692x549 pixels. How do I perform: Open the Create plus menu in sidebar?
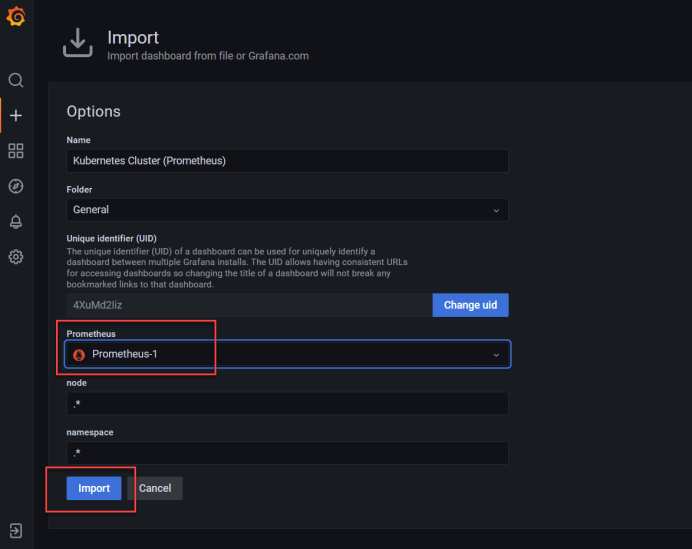[x=16, y=115]
